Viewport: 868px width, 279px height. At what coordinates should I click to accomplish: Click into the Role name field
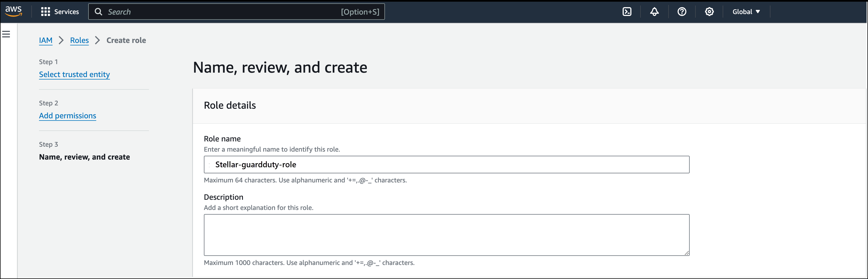(446, 165)
